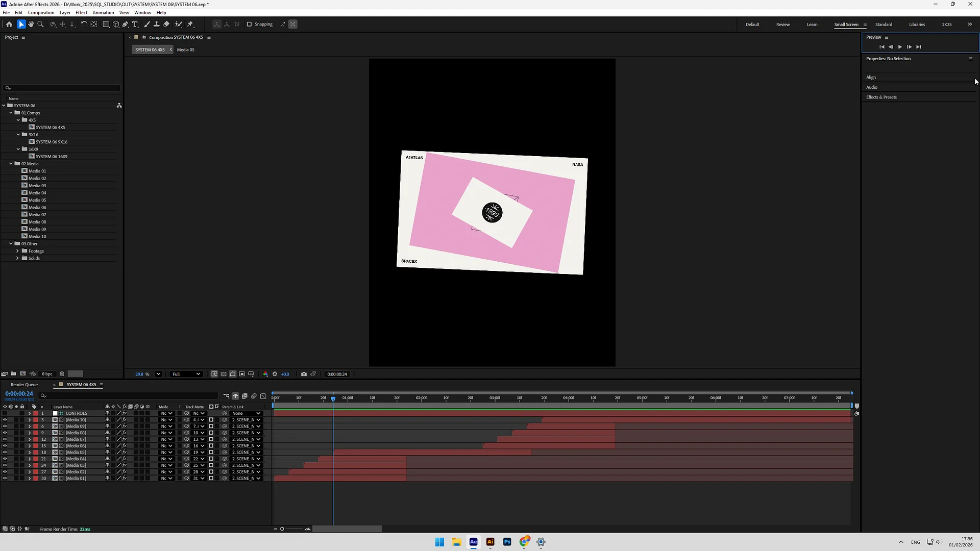Expand the Footage folder
The height and width of the screenshot is (551, 980).
pyautogui.click(x=17, y=251)
